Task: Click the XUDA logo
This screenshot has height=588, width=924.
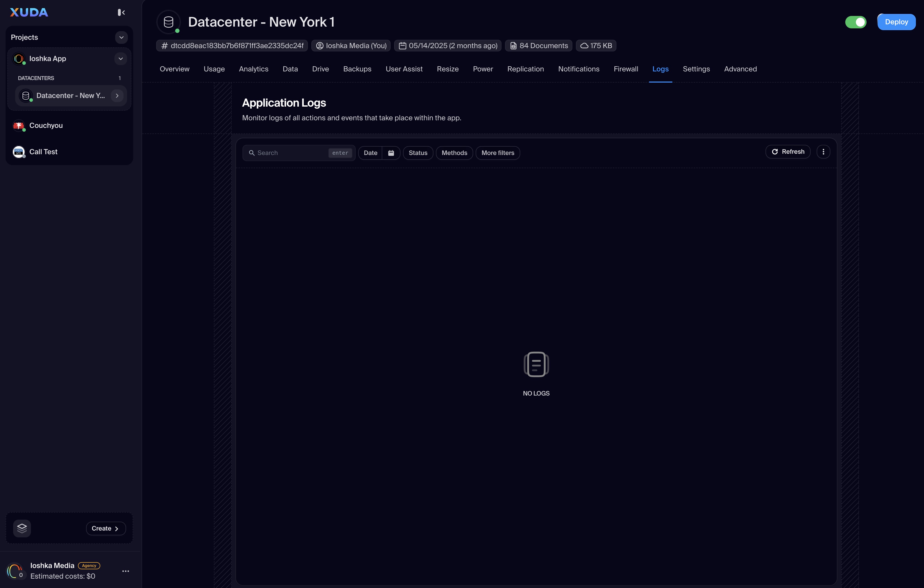Action: pos(29,12)
